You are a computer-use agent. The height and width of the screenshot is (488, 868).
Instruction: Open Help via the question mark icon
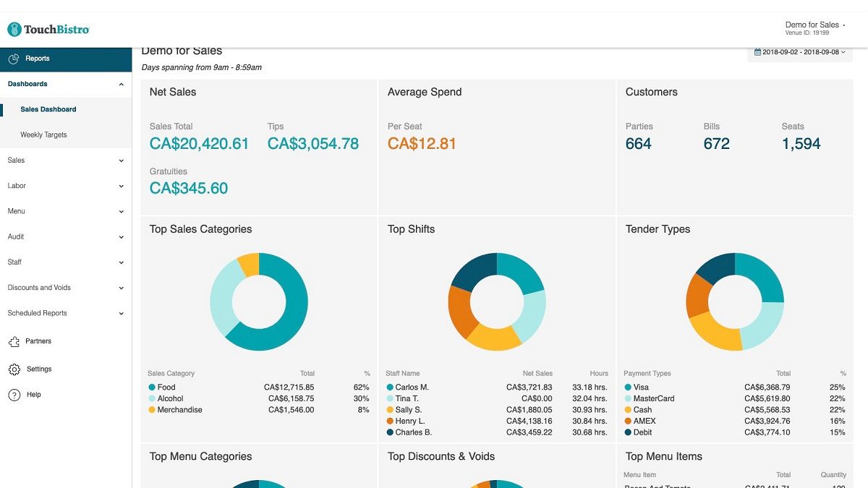point(14,394)
